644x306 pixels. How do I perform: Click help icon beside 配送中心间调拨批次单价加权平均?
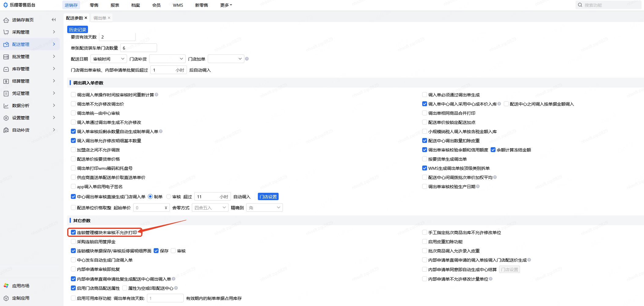coord(495,177)
